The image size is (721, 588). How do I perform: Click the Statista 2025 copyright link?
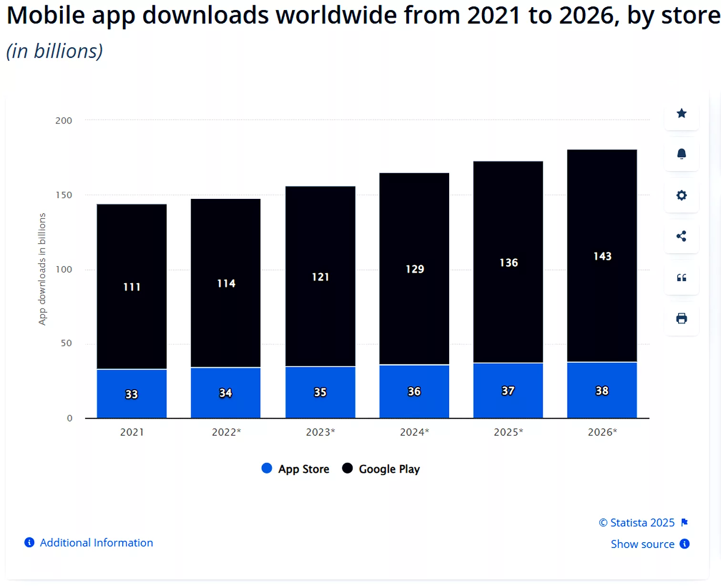[x=637, y=522]
